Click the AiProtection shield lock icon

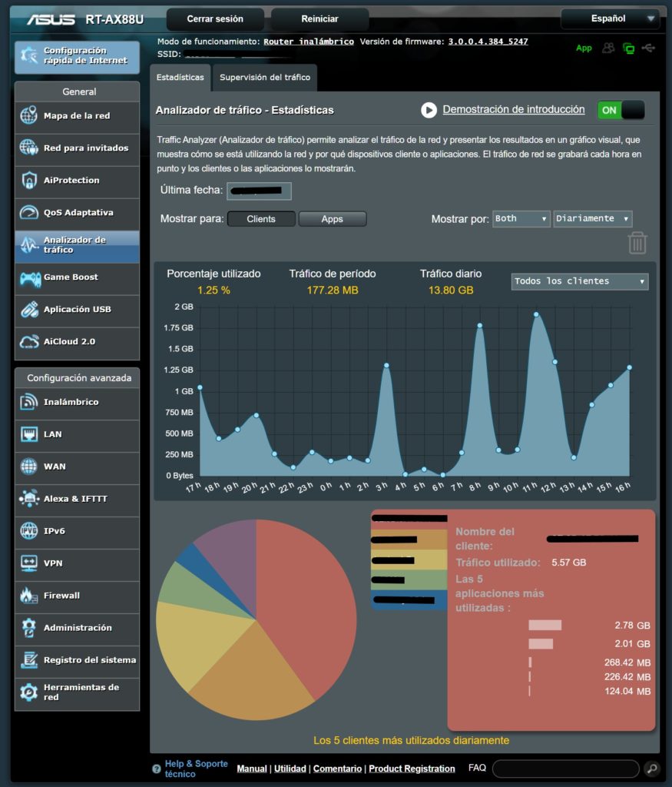(x=29, y=181)
